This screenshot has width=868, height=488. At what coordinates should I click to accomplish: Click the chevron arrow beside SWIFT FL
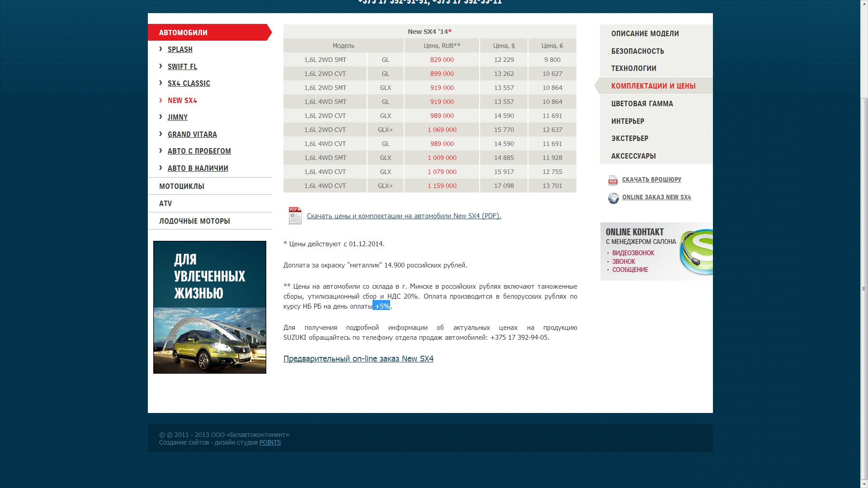(x=160, y=66)
